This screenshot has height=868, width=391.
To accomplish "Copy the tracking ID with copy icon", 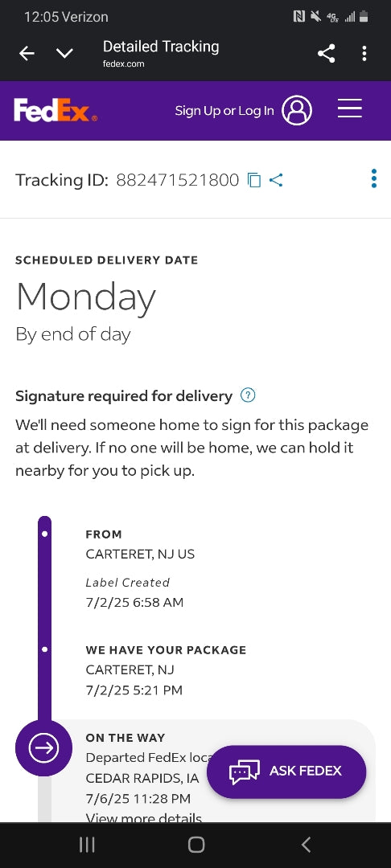I will click(x=253, y=180).
